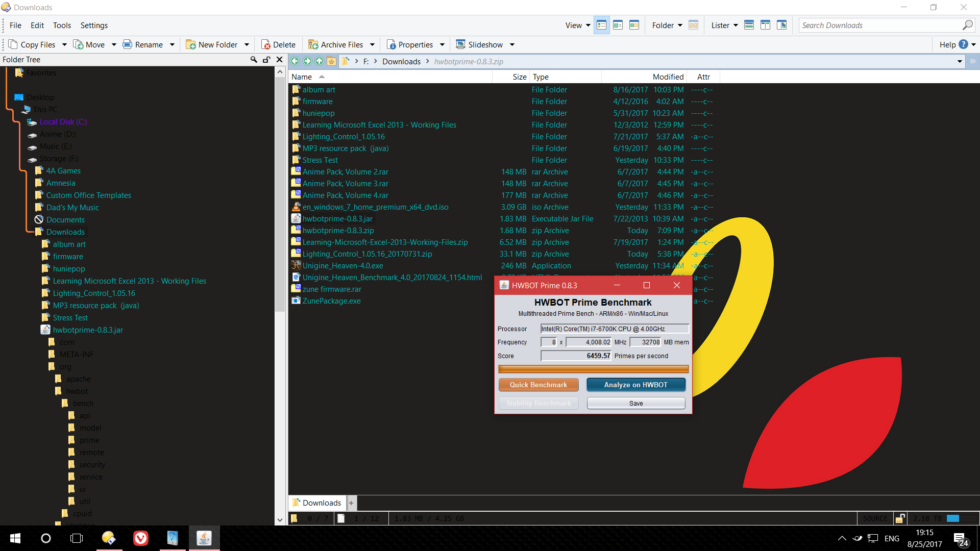Expand the path bar history dropdown
980x551 pixels.
tap(960, 61)
